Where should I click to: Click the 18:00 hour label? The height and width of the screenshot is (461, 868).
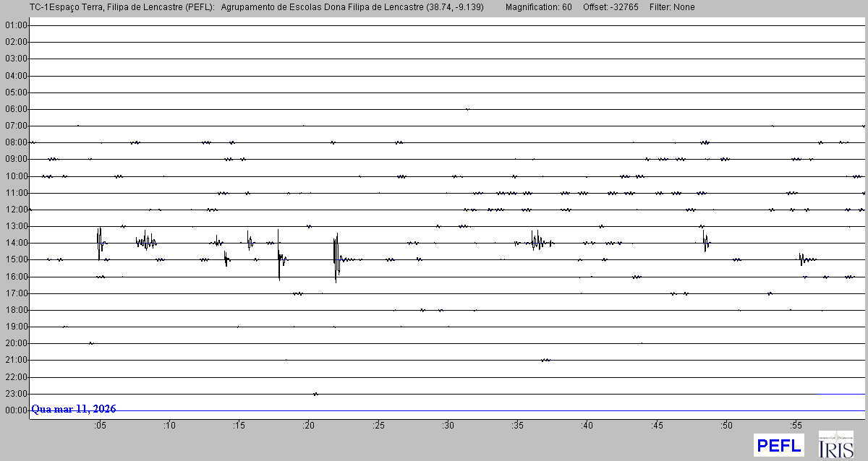pyautogui.click(x=16, y=310)
